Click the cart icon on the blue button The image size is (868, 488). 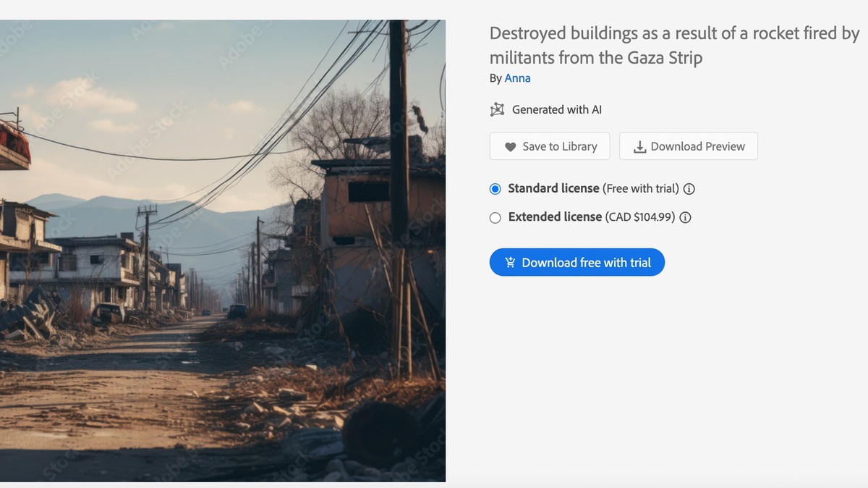click(509, 263)
